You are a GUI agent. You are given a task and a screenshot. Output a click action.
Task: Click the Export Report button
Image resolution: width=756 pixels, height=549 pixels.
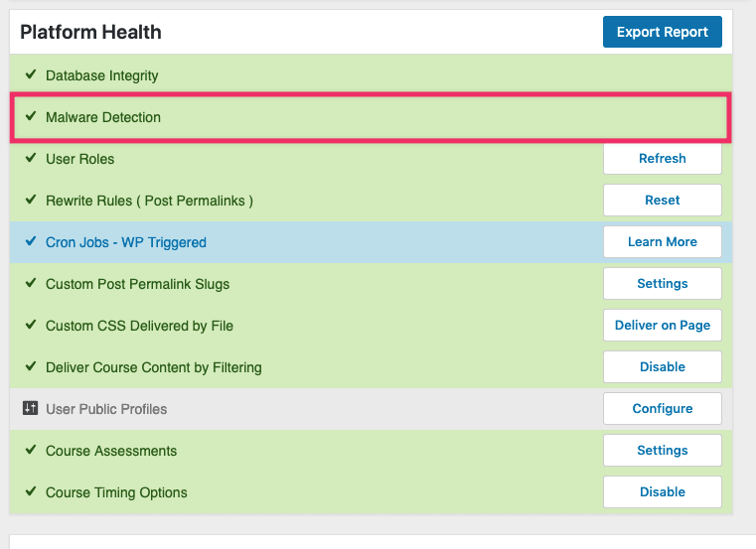(x=662, y=32)
